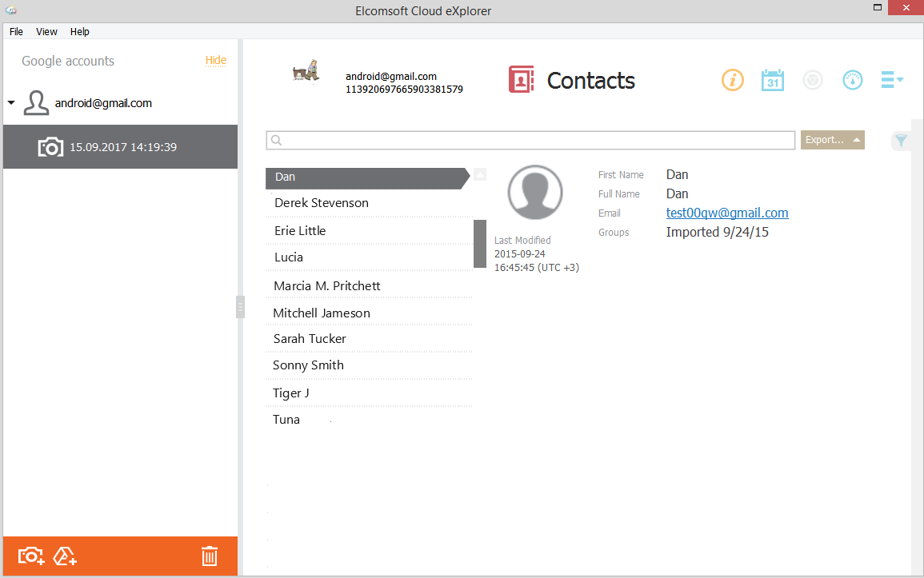Viewport: 924px width, 578px height.
Task: Click the speedometer dashboard icon
Action: pos(853,80)
